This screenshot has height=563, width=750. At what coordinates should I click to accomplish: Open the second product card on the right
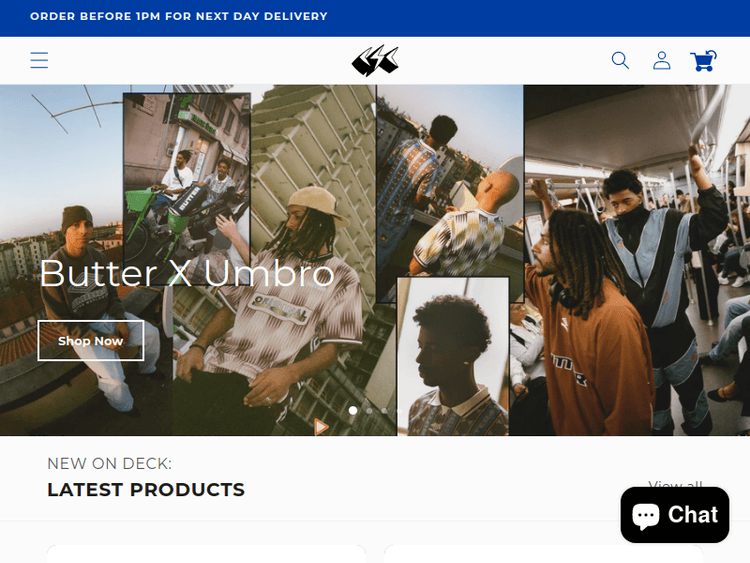pyautogui.click(x=543, y=553)
